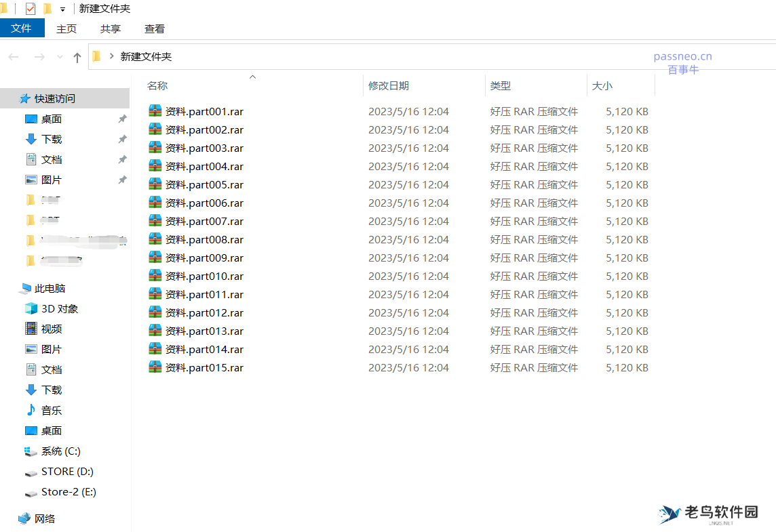Select file 资料.part005.rar by name
Viewport: 776px width, 532px height.
(x=204, y=184)
